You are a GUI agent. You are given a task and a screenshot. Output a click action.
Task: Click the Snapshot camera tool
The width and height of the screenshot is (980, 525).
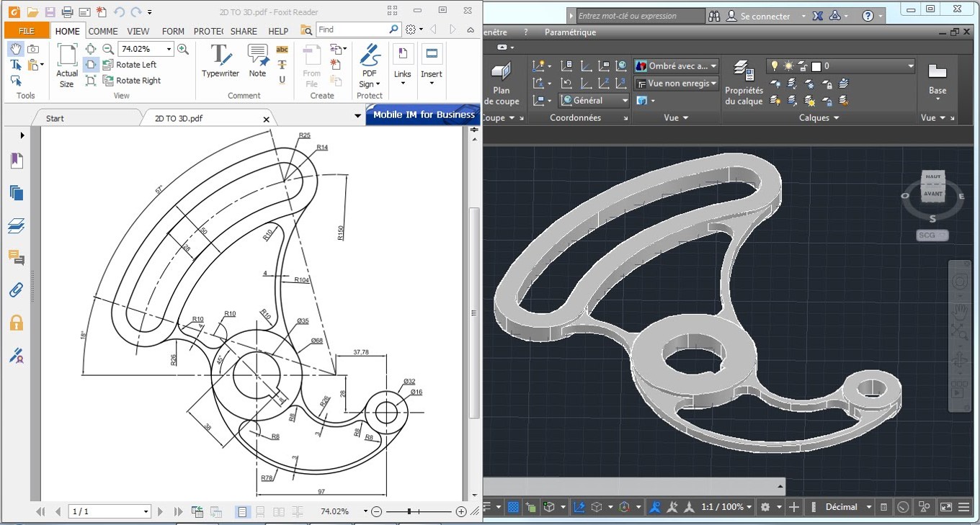tap(33, 48)
